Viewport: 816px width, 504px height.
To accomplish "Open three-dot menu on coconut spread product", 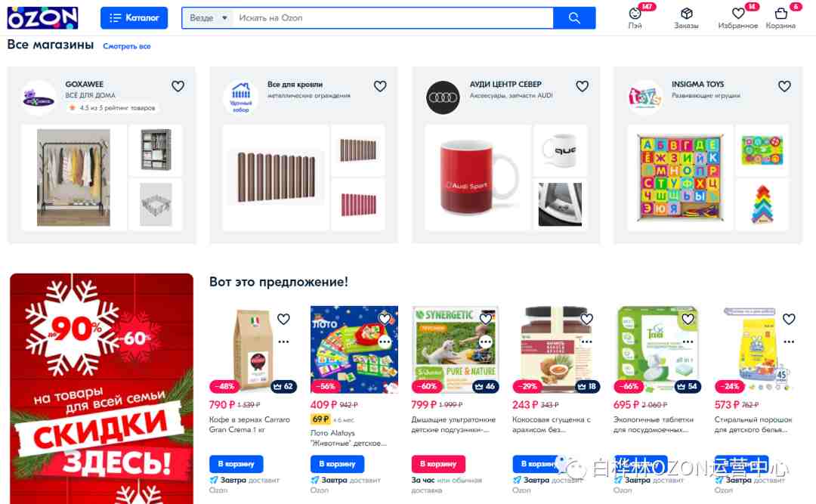I will click(586, 342).
